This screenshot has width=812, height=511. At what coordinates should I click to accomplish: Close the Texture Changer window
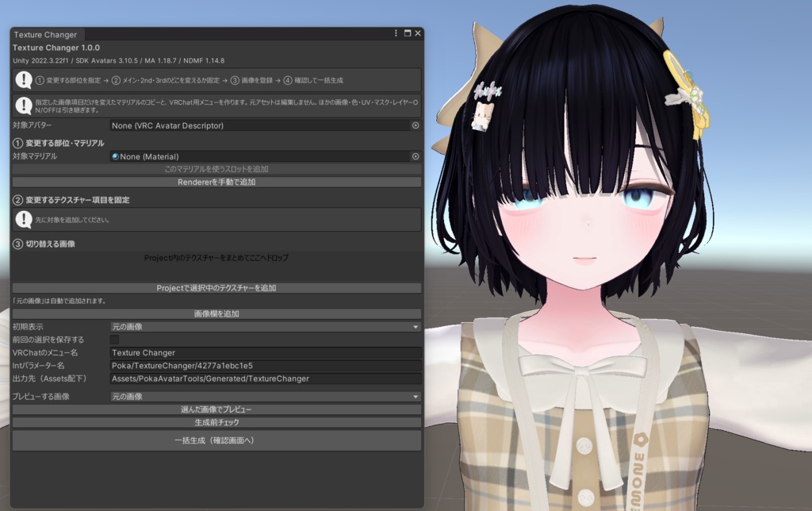click(x=418, y=33)
